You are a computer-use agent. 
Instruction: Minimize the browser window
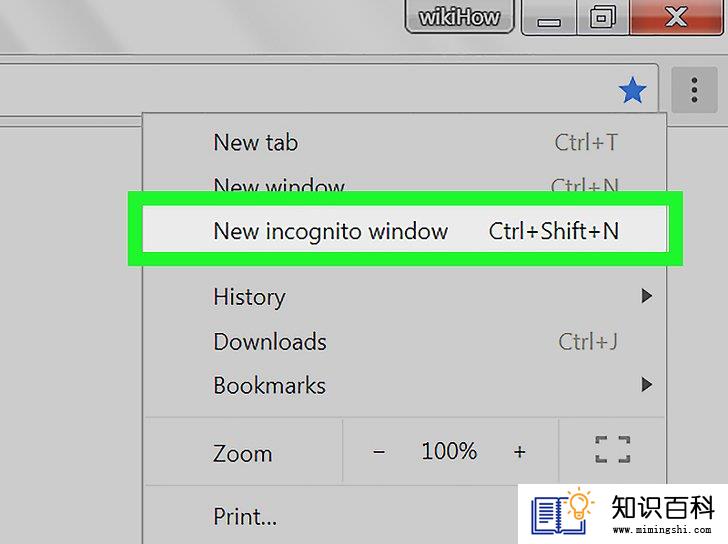tap(549, 17)
